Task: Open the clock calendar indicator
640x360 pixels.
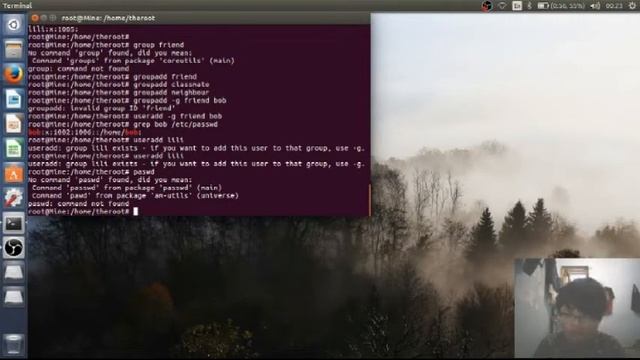Action: pyautogui.click(x=614, y=6)
